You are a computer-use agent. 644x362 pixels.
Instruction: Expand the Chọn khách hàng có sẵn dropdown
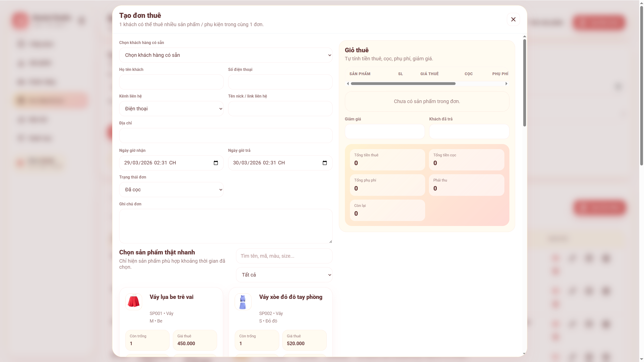226,55
